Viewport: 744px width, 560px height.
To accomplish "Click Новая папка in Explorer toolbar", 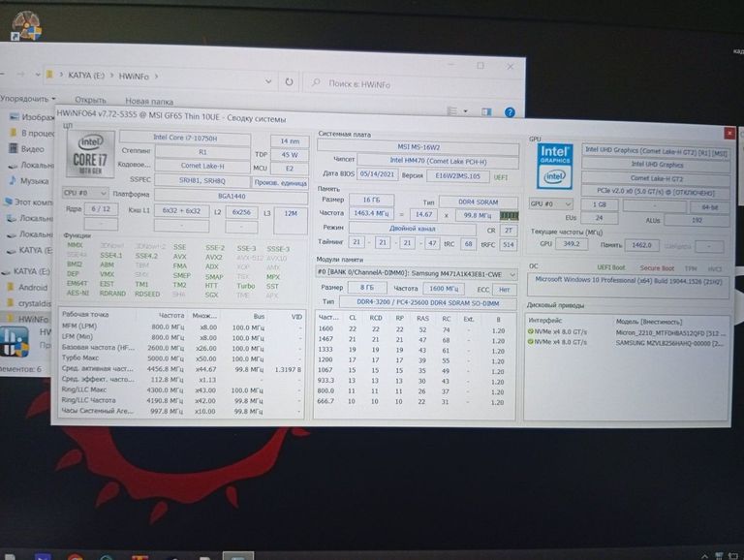I will pyautogui.click(x=149, y=101).
